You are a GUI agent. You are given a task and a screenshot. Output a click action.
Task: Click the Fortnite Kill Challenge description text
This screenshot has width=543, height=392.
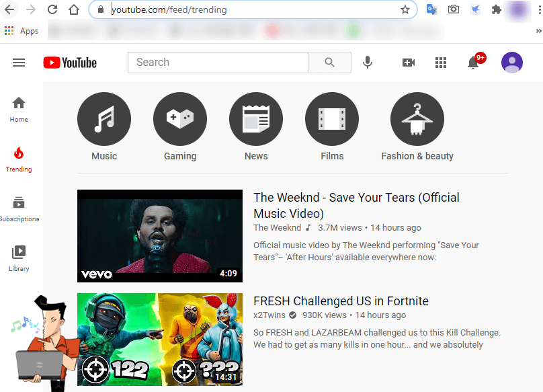377,339
